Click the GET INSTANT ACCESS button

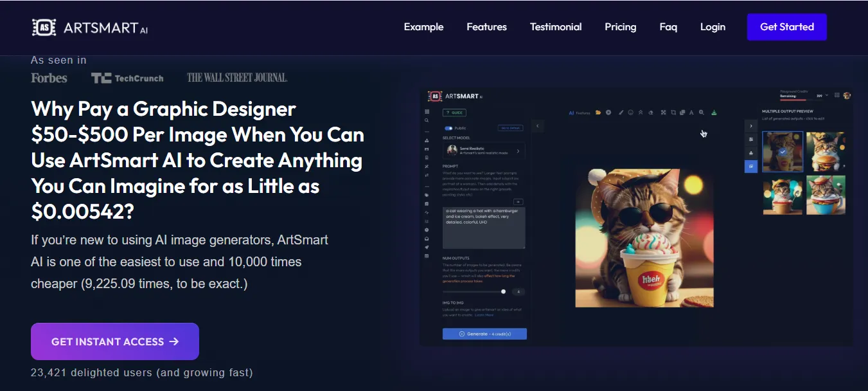point(115,341)
